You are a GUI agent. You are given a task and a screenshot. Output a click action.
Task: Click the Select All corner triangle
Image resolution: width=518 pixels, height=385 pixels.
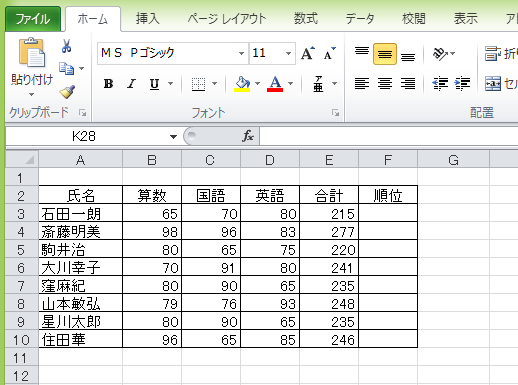pyautogui.click(x=22, y=159)
